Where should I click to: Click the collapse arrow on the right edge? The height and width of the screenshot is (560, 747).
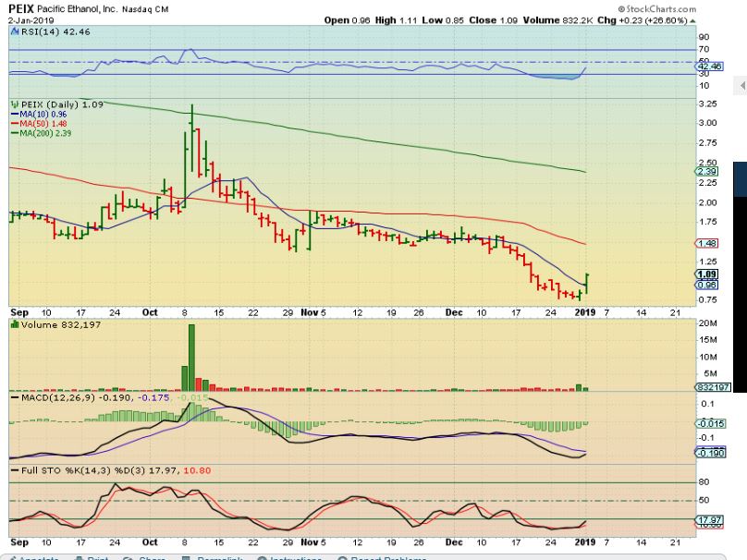(x=742, y=86)
